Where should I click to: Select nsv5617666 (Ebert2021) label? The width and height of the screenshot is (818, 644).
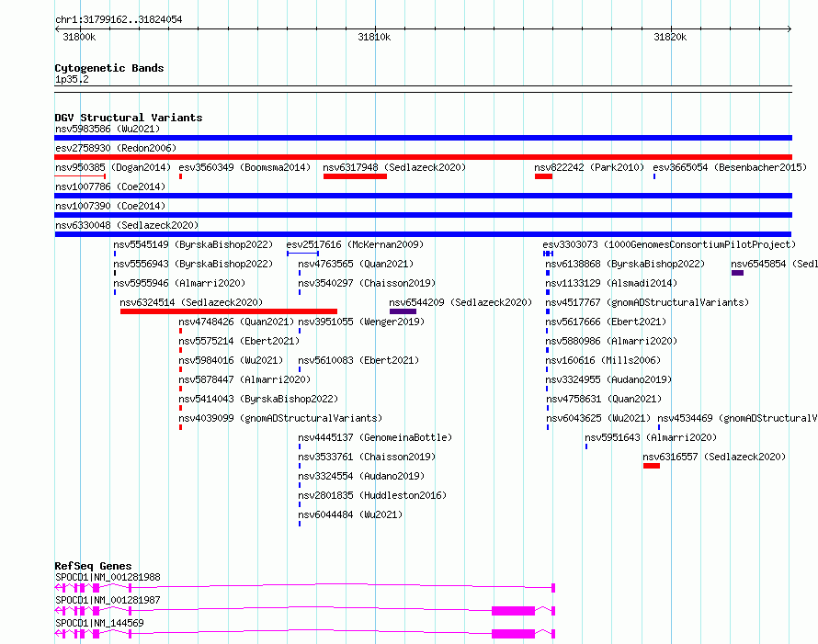(606, 322)
